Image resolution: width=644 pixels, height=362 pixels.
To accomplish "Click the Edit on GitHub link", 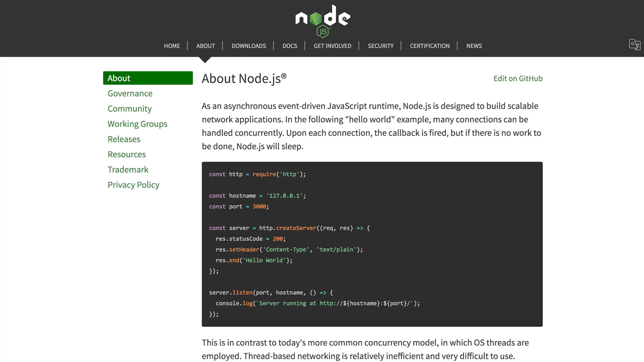I will tap(518, 78).
